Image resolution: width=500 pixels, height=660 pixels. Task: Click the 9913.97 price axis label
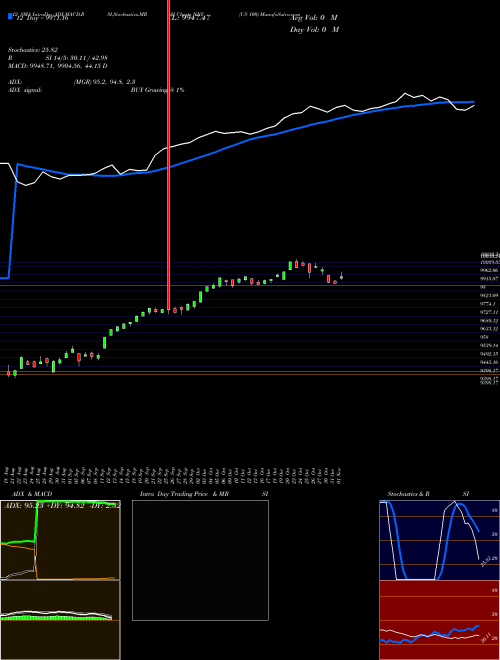pyautogui.click(x=489, y=279)
